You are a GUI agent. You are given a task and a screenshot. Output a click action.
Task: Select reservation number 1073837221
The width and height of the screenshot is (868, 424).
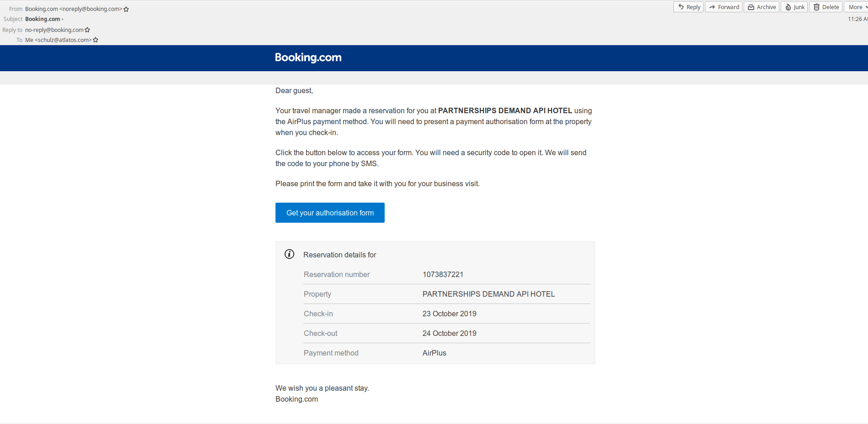pyautogui.click(x=443, y=274)
